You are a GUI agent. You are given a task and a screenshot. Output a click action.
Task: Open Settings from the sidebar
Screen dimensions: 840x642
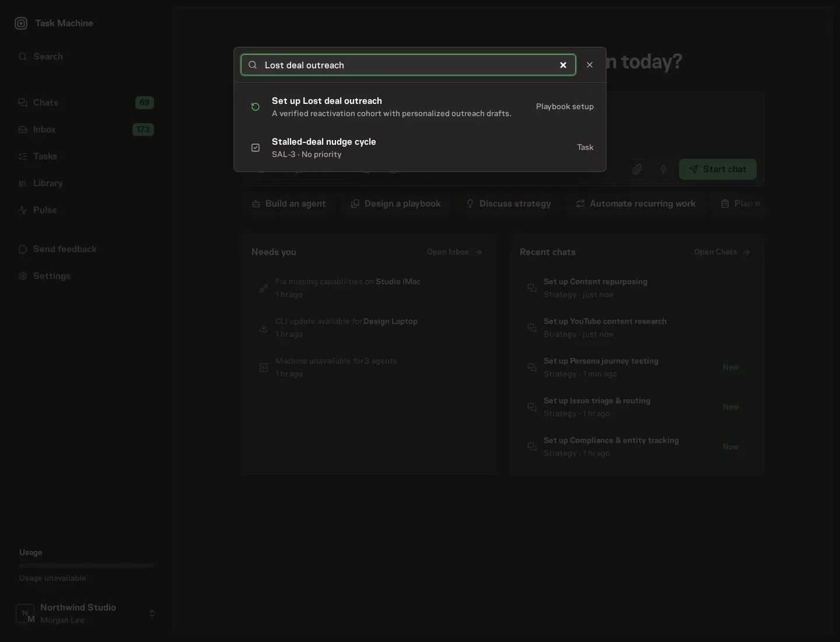(x=86, y=276)
